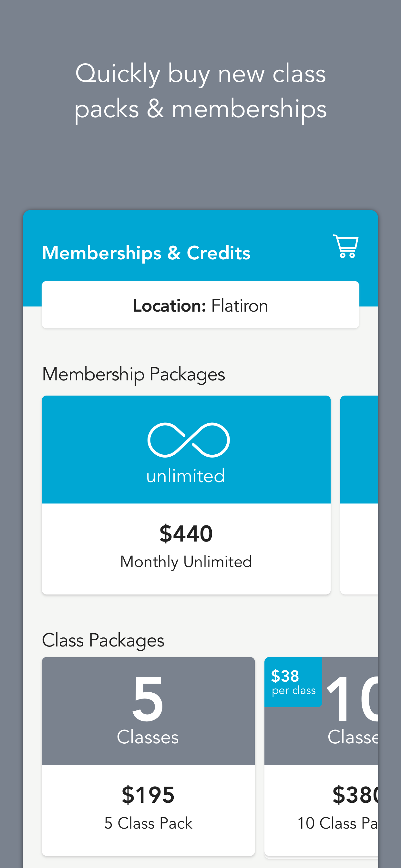Image resolution: width=401 pixels, height=868 pixels.
Task: Select the $440 Monthly Unlimited price
Action: (x=186, y=534)
